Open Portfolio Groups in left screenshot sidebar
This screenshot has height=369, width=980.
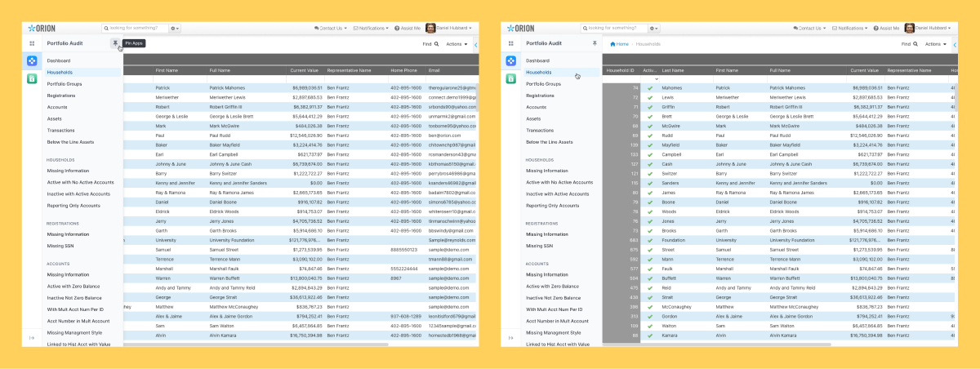coord(65,84)
